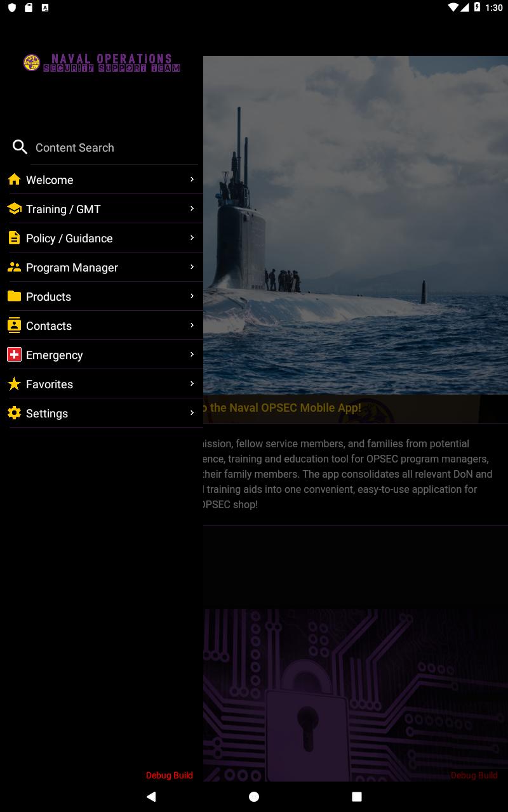Click the Favorites star icon
The image size is (508, 812).
[x=15, y=384]
